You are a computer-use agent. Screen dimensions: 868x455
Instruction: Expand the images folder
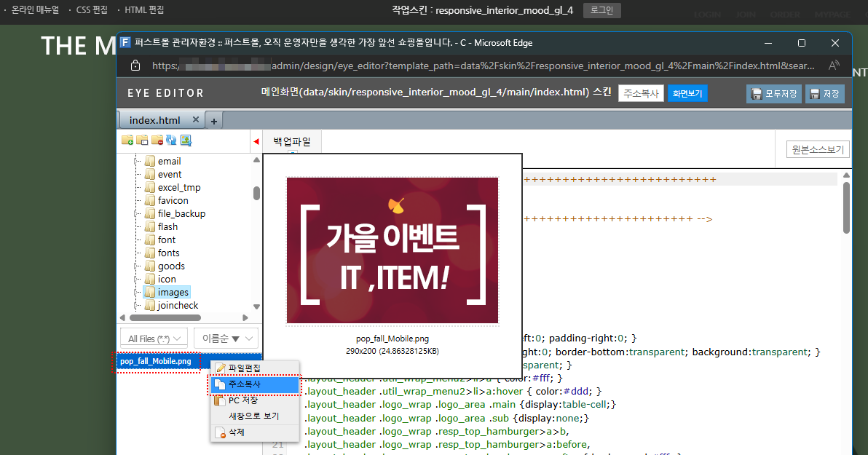pos(137,292)
